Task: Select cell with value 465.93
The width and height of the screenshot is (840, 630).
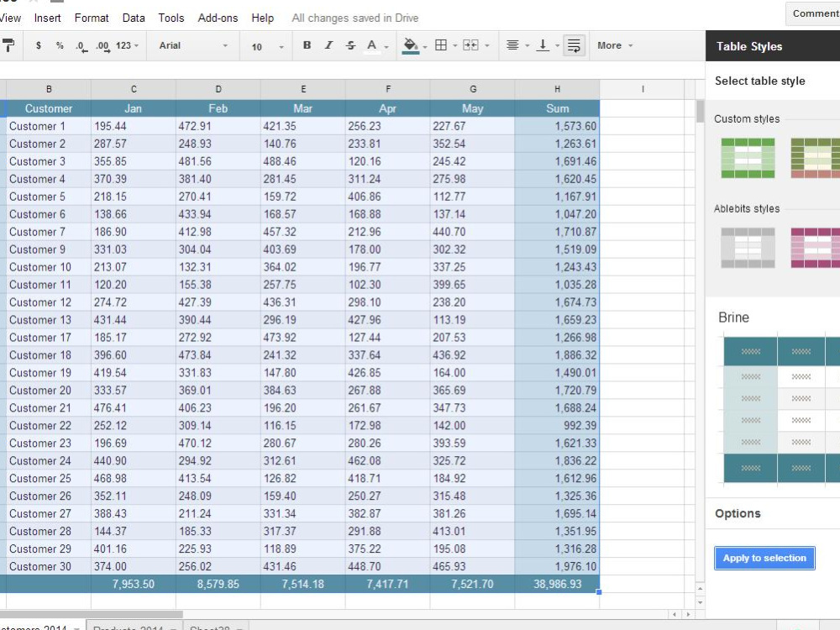Action: coord(472,567)
